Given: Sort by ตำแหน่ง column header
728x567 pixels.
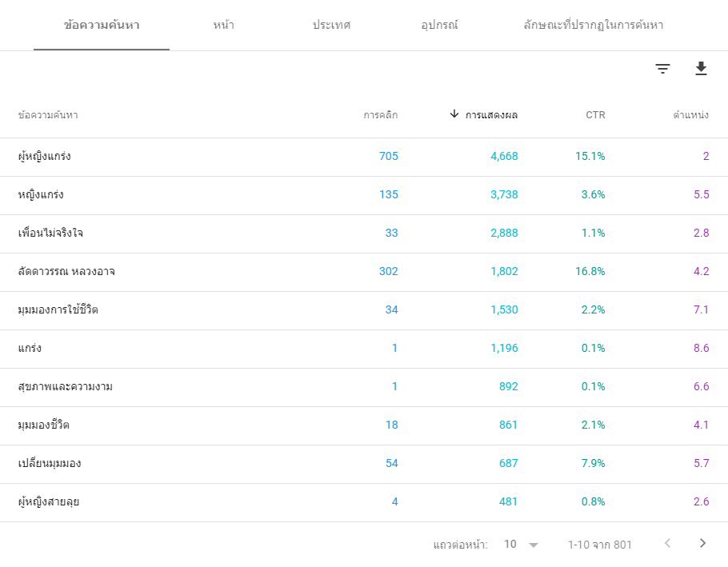Looking at the screenshot, I should tap(691, 115).
